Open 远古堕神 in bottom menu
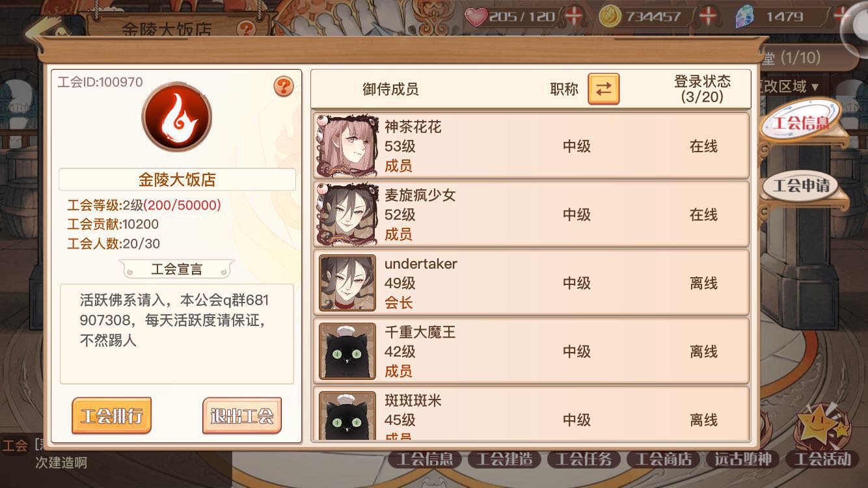868x488 pixels. coord(742,459)
